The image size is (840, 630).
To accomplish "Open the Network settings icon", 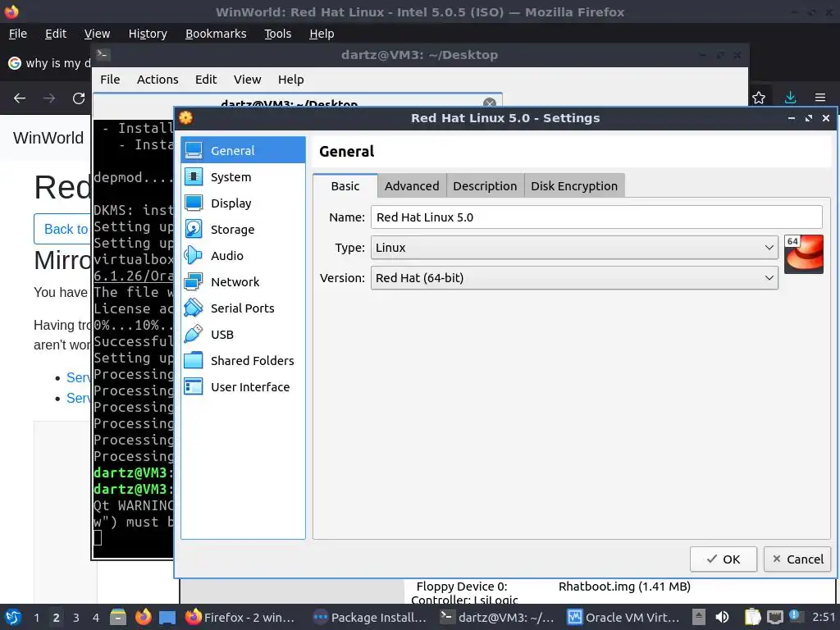I will pos(194,282).
